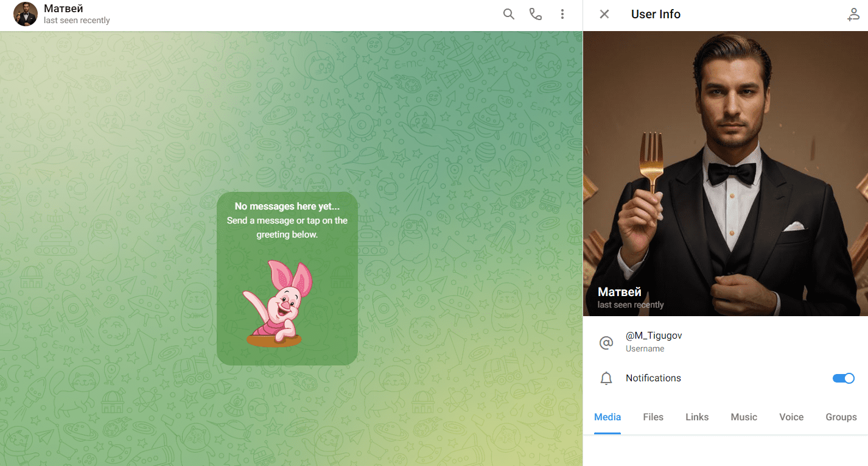Open the Groups tab

841,417
